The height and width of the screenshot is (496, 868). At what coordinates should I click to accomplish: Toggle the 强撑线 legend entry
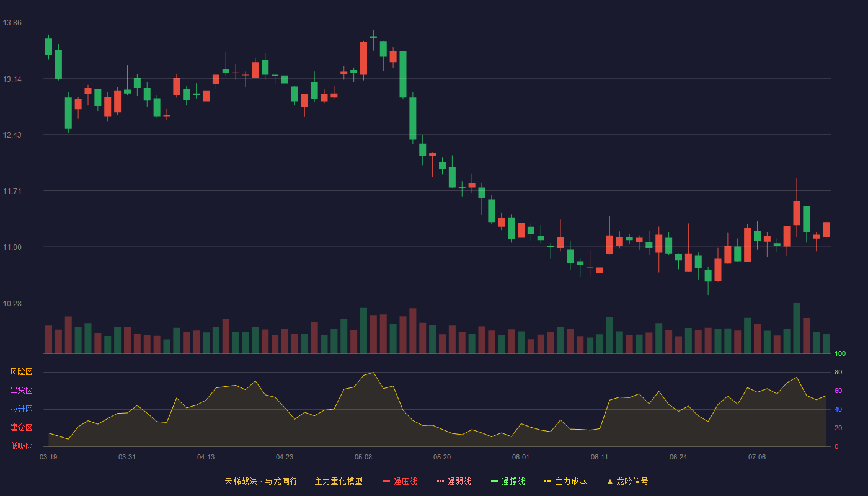pos(508,481)
